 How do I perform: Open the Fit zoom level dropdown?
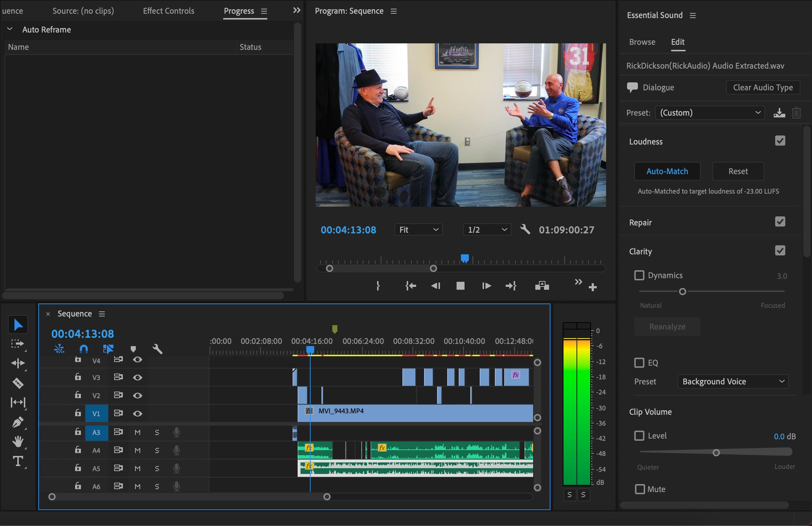tap(418, 230)
